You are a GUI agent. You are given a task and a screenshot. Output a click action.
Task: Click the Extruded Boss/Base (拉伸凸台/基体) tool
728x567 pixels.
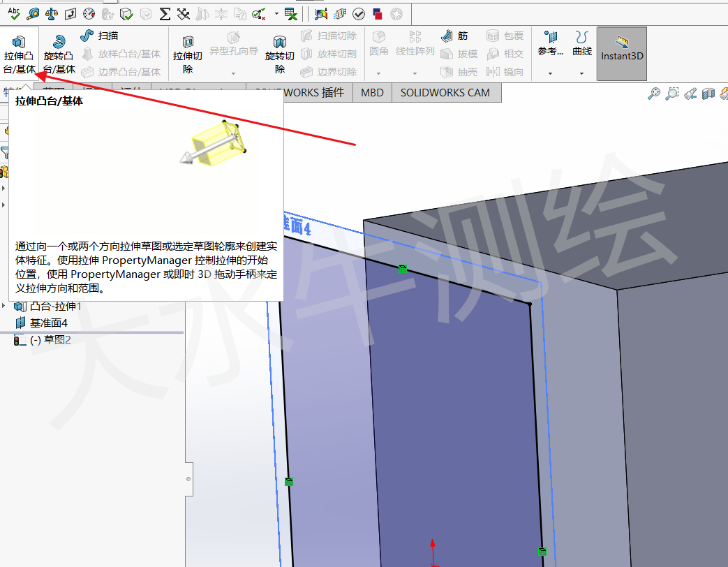(x=19, y=54)
